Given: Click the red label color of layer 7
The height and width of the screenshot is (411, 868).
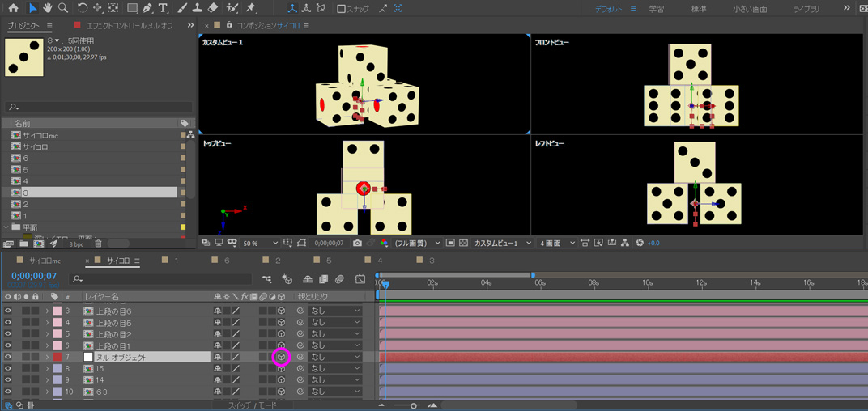Looking at the screenshot, I should tap(57, 357).
